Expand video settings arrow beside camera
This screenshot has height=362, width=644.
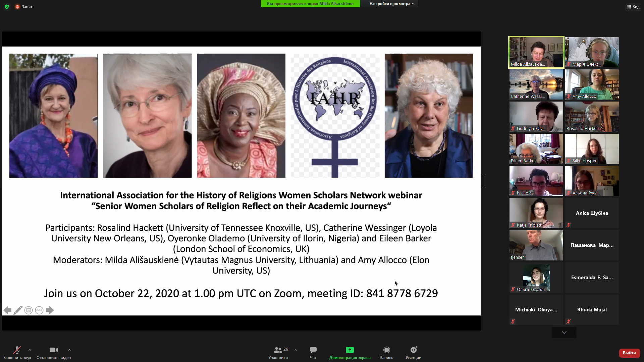coord(69,350)
